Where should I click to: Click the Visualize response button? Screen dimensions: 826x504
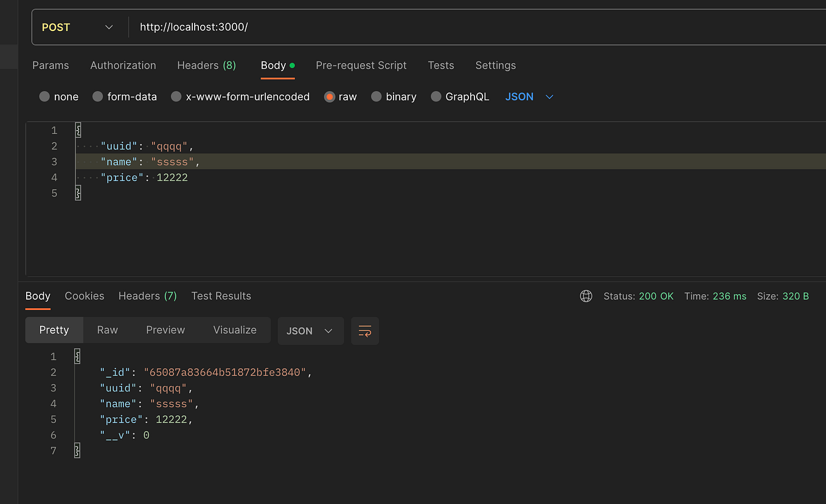coord(235,330)
